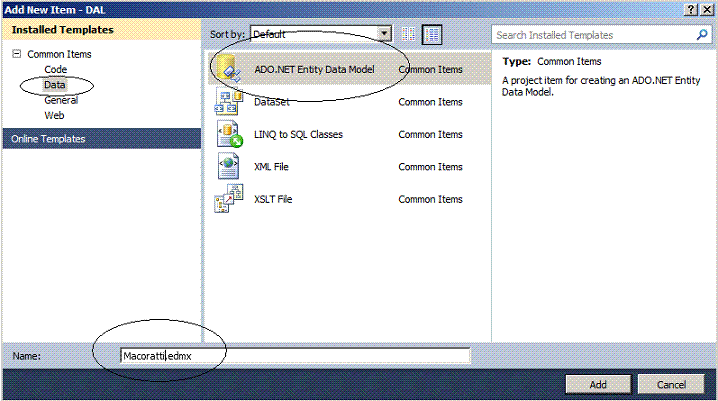Open the Online Templates section
This screenshot has width=718, height=401.
point(102,139)
